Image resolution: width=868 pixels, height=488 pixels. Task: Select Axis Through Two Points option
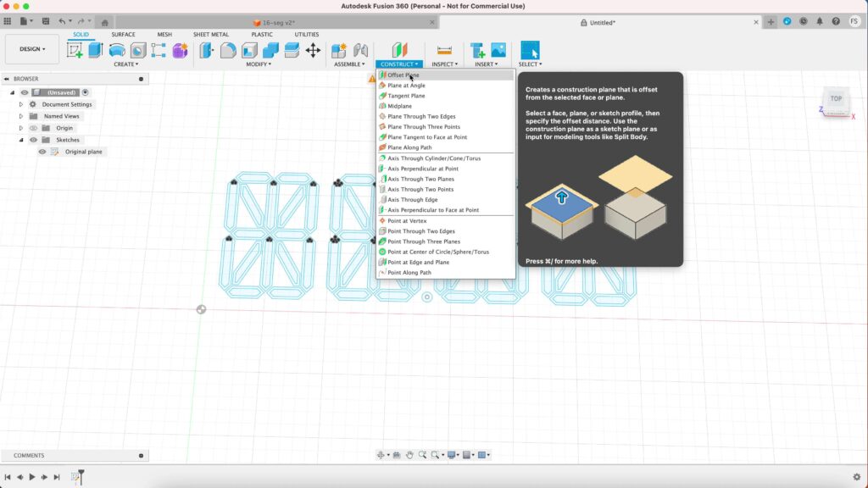420,189
